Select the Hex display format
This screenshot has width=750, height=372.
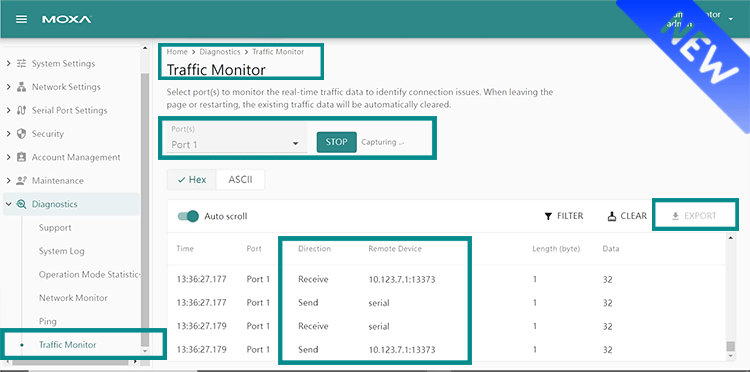[192, 180]
